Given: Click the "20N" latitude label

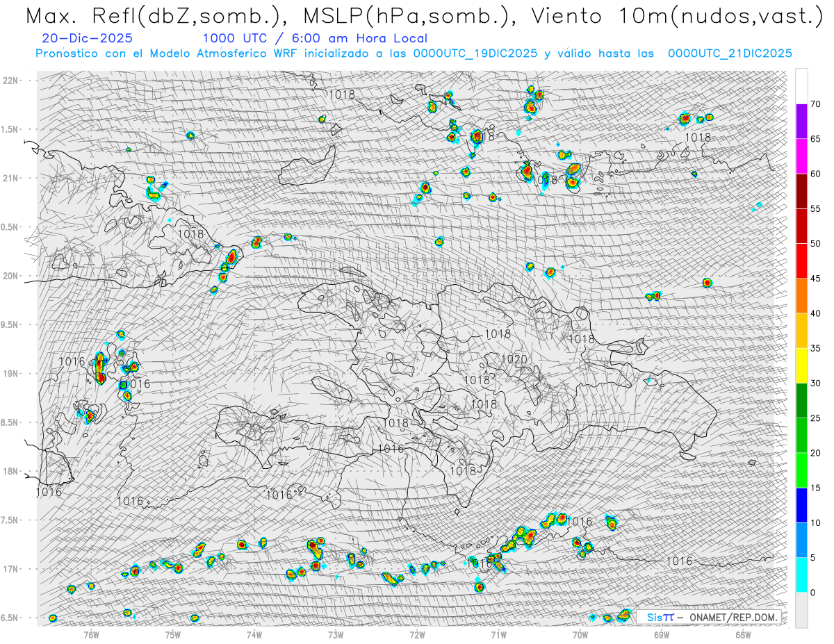Looking at the screenshot, I should pyautogui.click(x=11, y=276).
